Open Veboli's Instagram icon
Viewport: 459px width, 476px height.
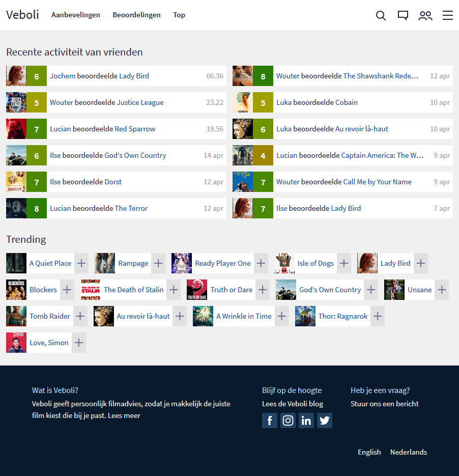click(288, 421)
